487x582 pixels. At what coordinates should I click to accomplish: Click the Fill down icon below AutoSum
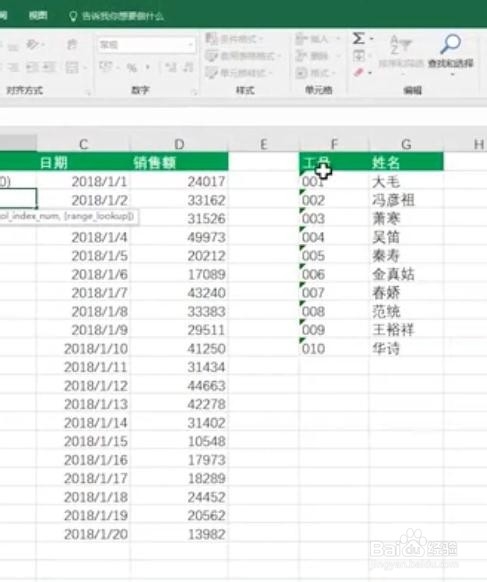[359, 56]
